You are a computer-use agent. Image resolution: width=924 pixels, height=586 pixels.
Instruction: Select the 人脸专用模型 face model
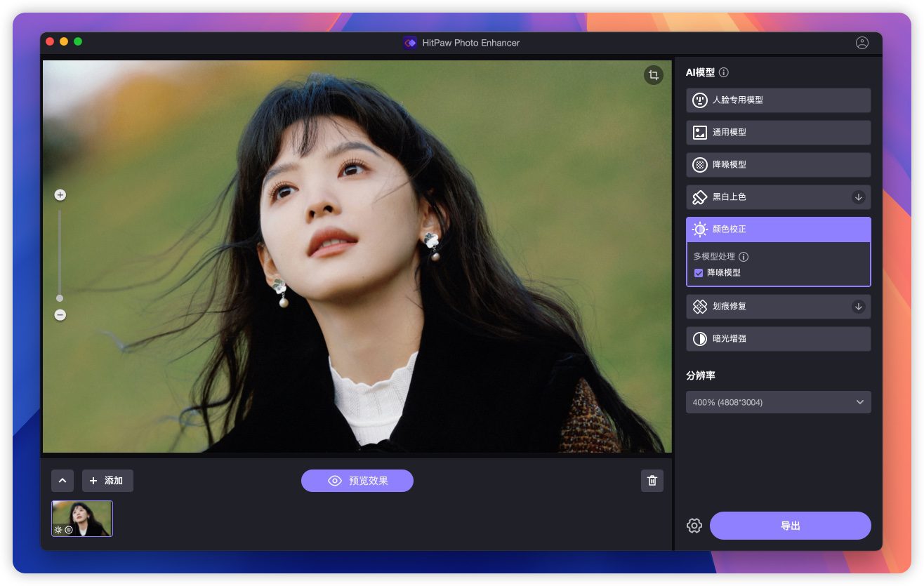[778, 100]
